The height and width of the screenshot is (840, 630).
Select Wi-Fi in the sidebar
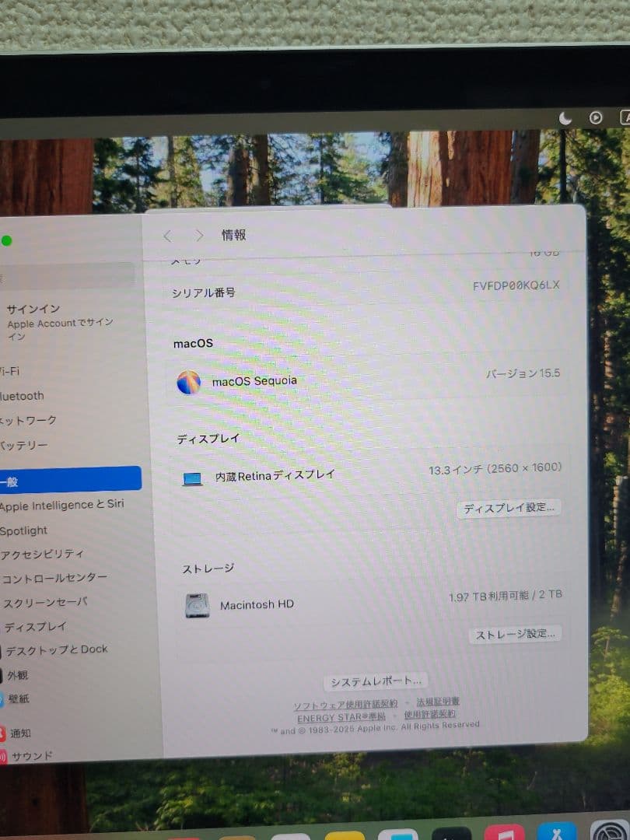coord(9,371)
